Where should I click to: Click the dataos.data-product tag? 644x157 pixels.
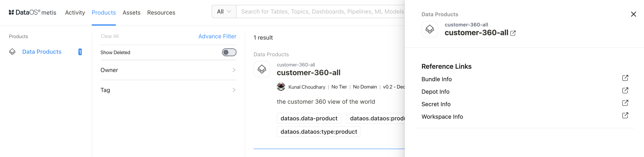pyautogui.click(x=309, y=118)
